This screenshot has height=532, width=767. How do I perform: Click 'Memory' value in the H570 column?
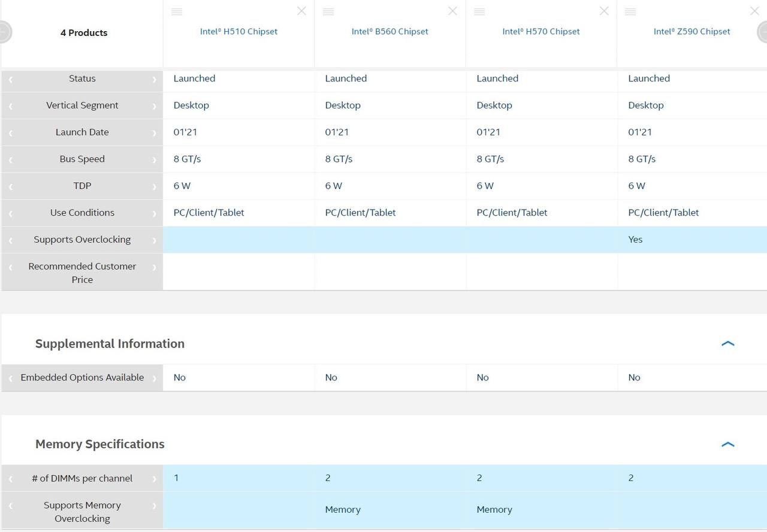[x=494, y=509]
